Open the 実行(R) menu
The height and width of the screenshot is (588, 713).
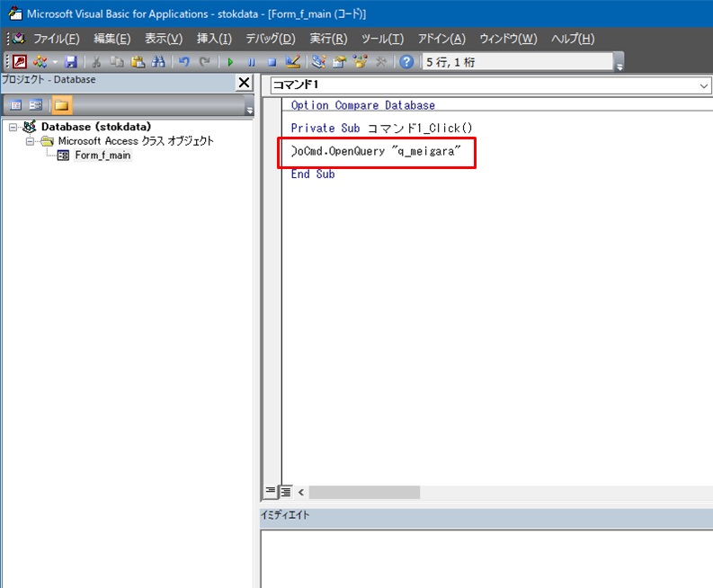coord(328,39)
